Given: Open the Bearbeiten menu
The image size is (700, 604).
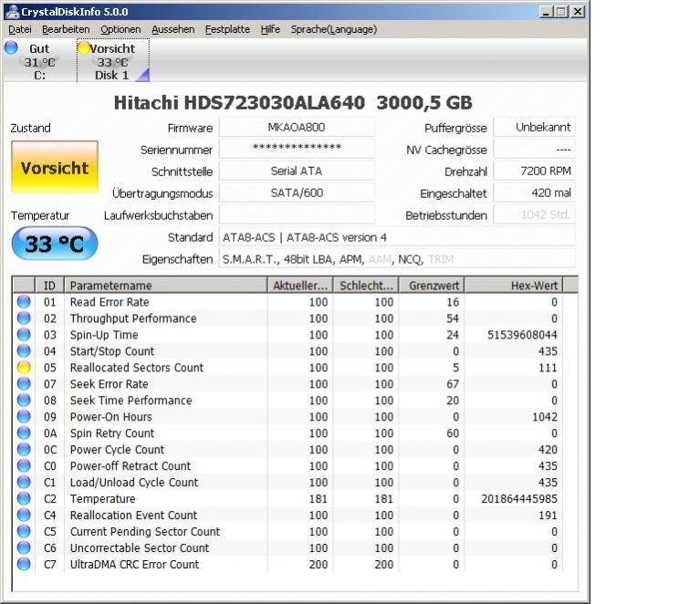Looking at the screenshot, I should tap(66, 29).
